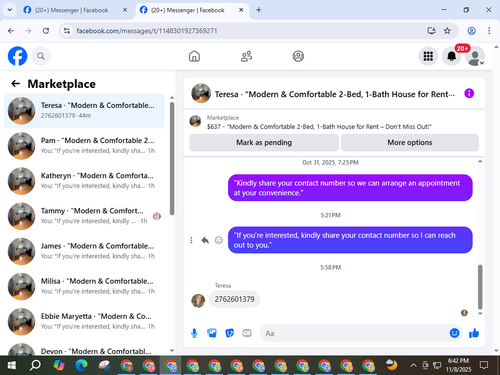Click the Mark as pending button
Image resolution: width=500 pixels, height=375 pixels.
[x=264, y=143]
